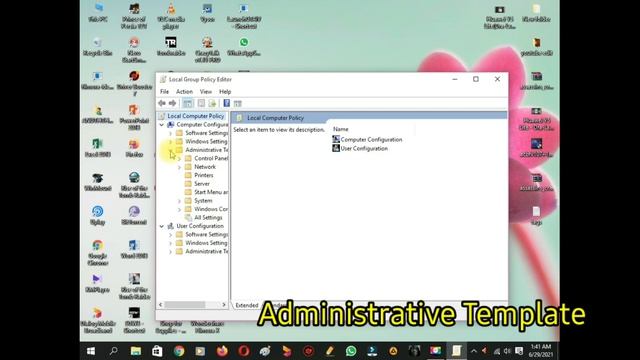Open Firefox from the taskbar

pyautogui.click(x=222, y=351)
